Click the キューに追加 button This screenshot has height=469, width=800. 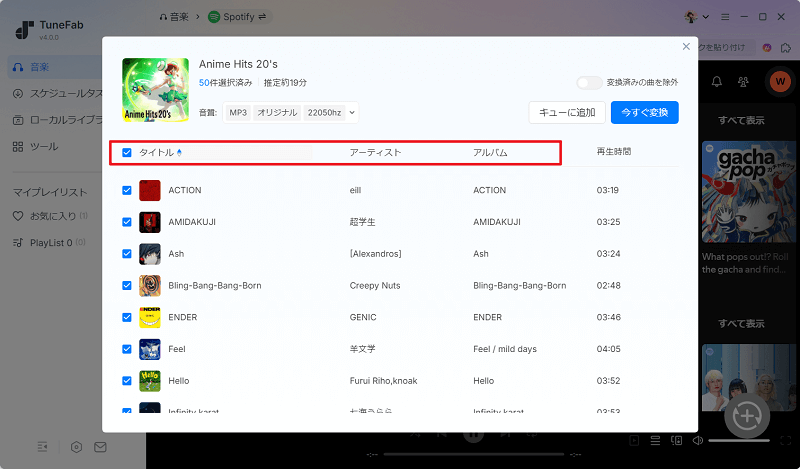(567, 112)
